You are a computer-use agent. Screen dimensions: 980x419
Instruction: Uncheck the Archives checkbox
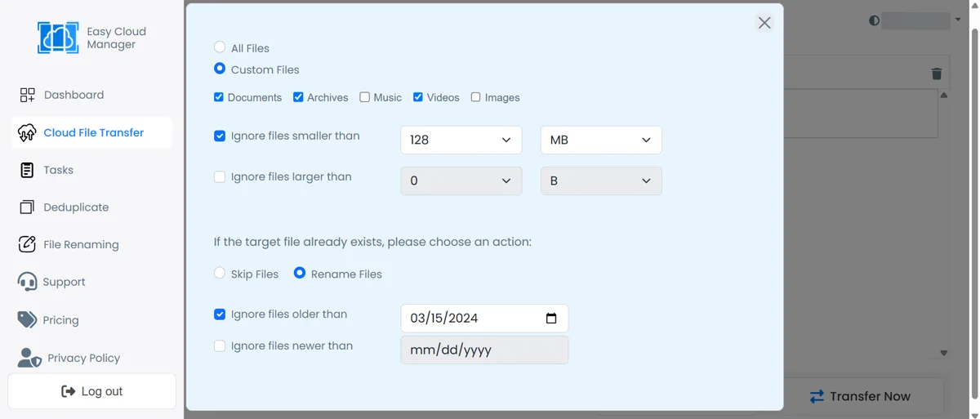pos(298,97)
